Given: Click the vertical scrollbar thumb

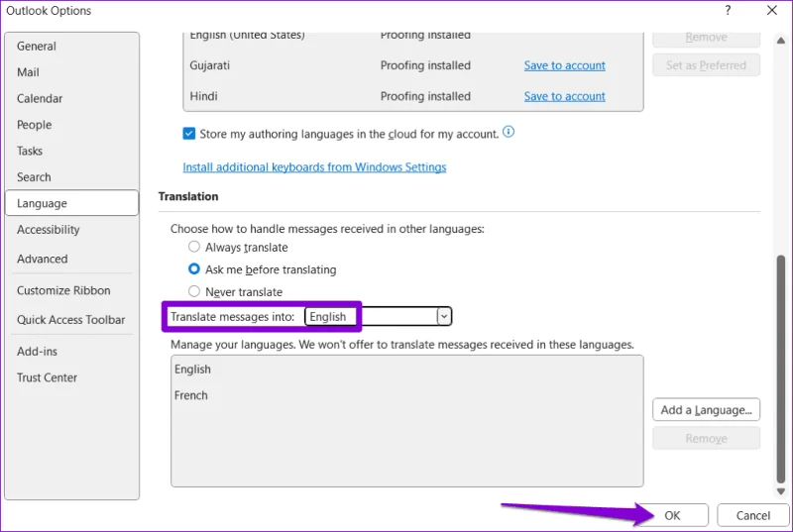Looking at the screenshot, I should [x=781, y=370].
